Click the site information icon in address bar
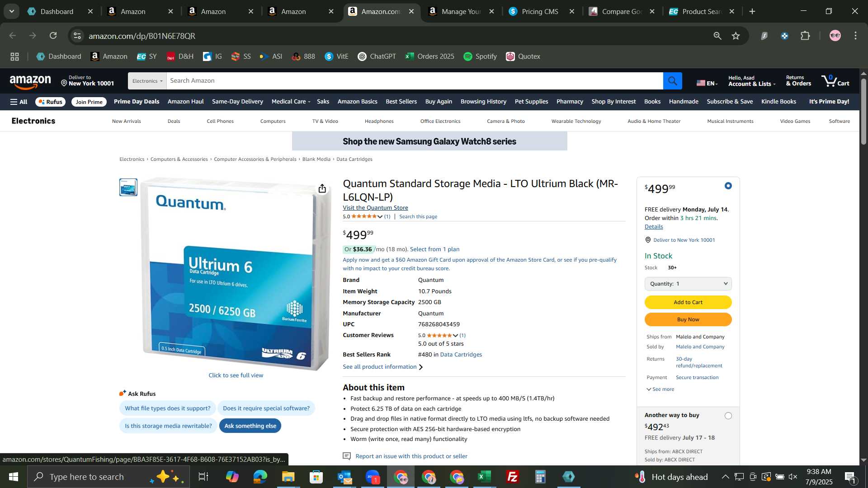The height and width of the screenshot is (488, 868). click(77, 36)
